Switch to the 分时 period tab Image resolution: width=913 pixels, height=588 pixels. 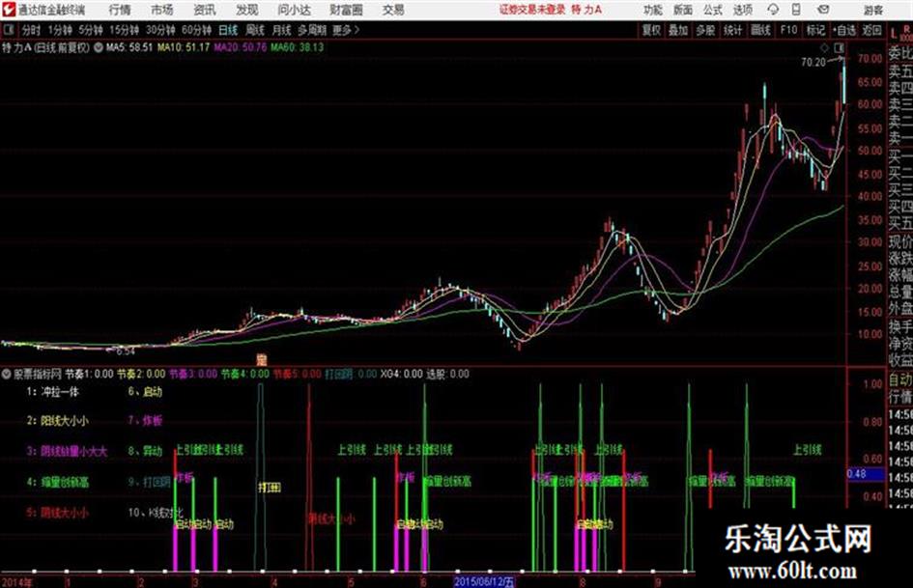32,30
